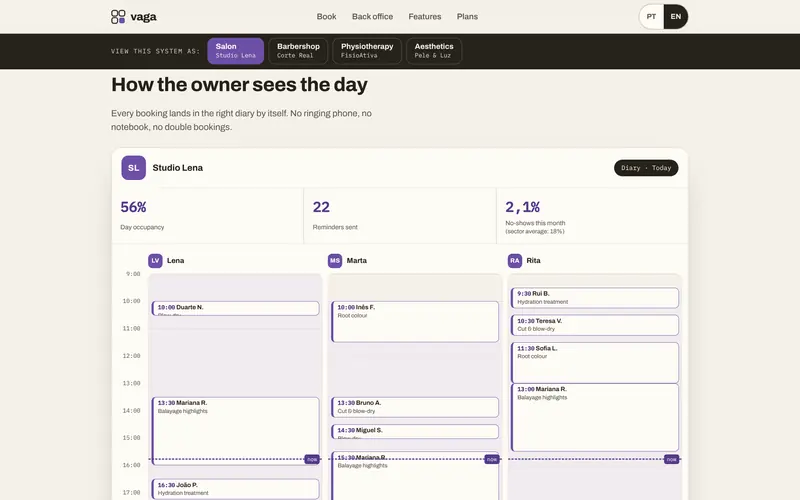Click the 22 reminders sent value
Viewport: 800px width, 500px height.
(x=321, y=207)
